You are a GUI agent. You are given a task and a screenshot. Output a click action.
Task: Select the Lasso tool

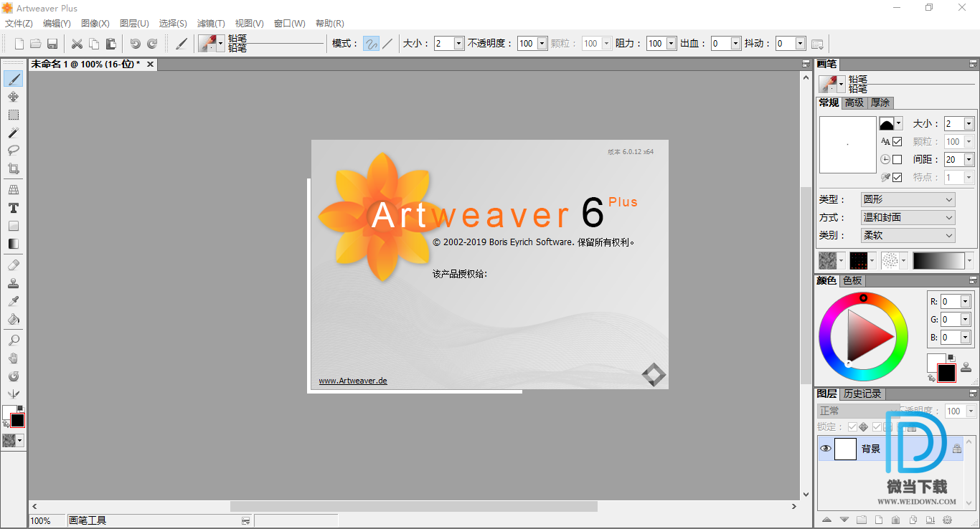tap(13, 151)
